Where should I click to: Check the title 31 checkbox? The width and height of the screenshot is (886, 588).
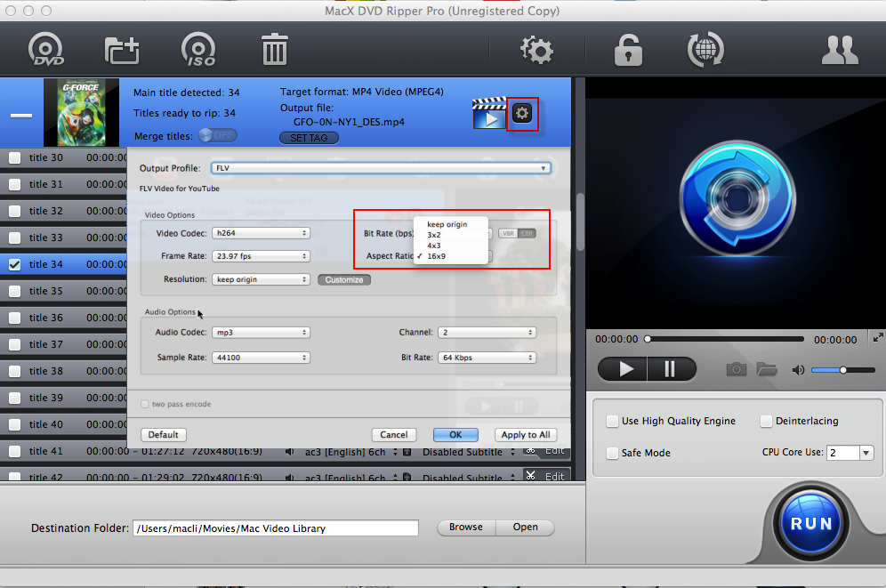tap(15, 185)
